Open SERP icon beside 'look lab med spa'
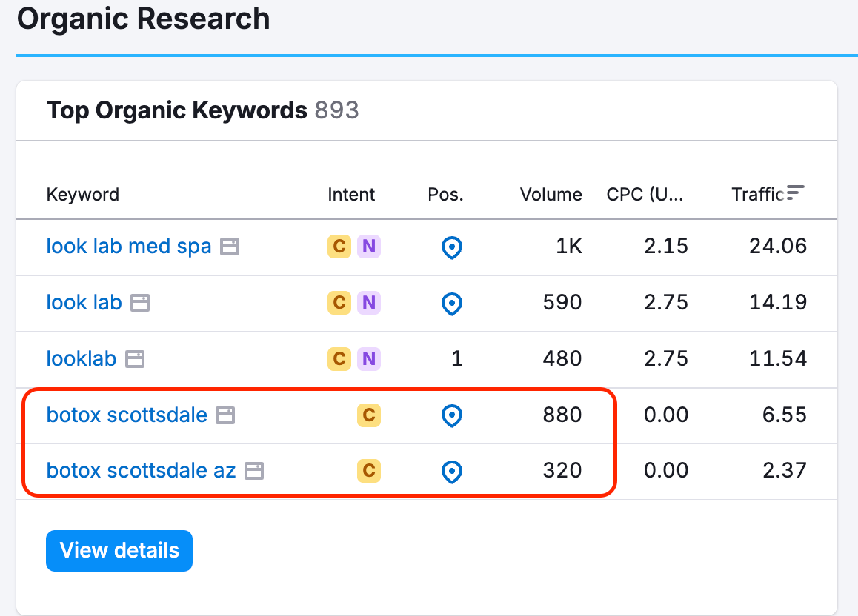858x616 pixels. pos(229,247)
